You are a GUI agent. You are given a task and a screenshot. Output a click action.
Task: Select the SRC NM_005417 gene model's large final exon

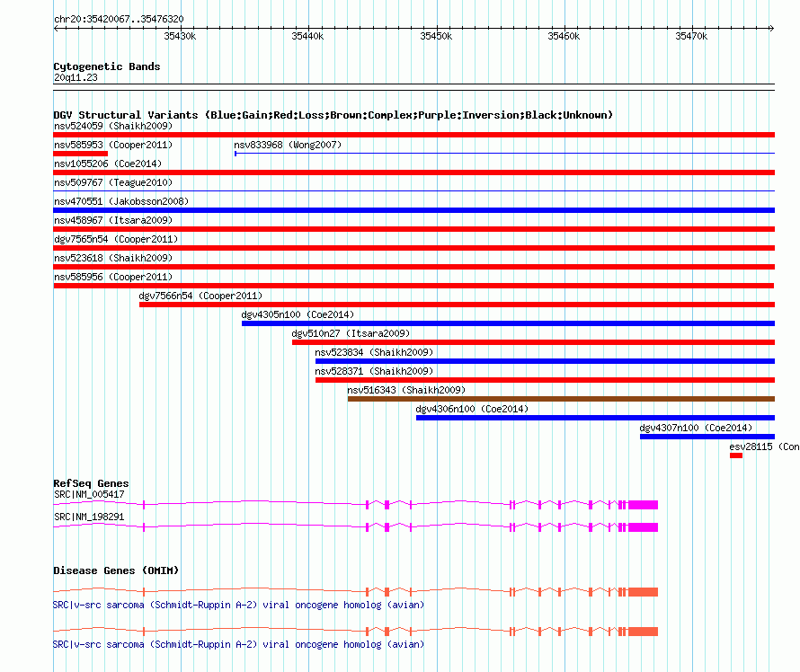643,505
